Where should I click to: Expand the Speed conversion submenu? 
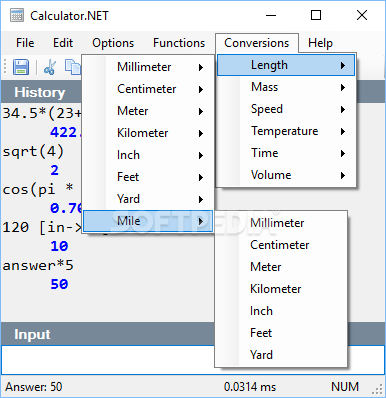[x=286, y=109]
